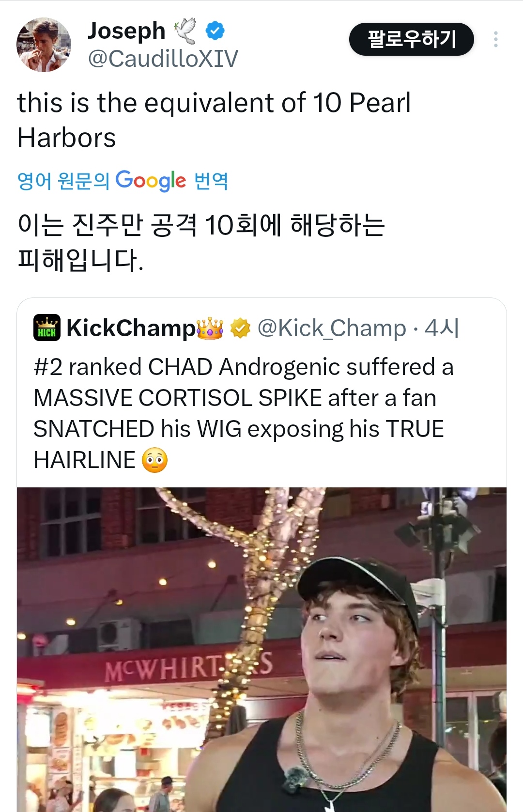Tap the flushed face emoji in quoted post
The image size is (523, 812).
[x=154, y=460]
